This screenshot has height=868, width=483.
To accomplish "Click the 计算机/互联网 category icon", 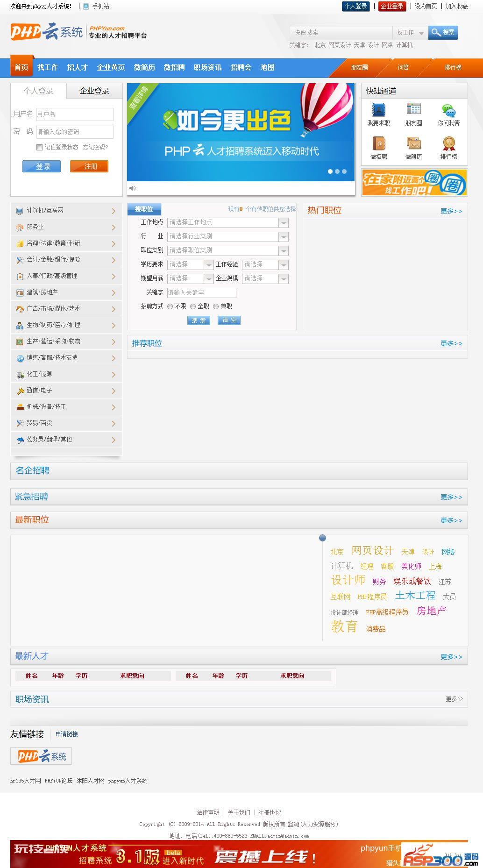I will 20,211.
